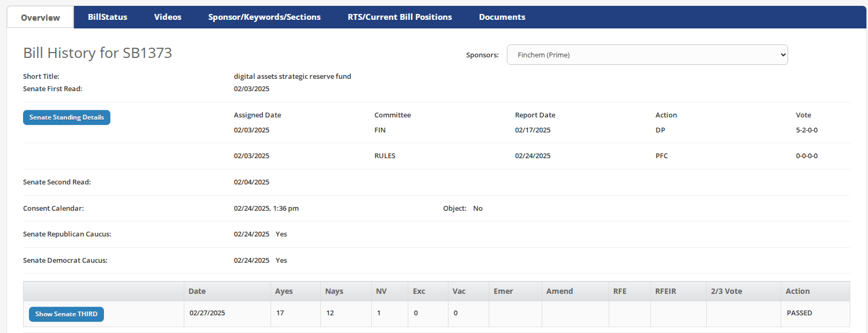Select the RULES committee entry
868x333 pixels.
click(x=385, y=156)
